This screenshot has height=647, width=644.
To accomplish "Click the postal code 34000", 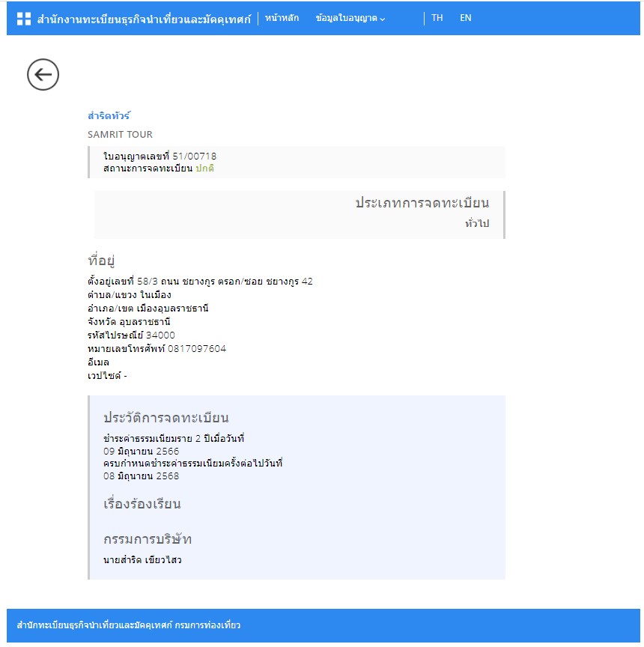I will click(x=160, y=335).
